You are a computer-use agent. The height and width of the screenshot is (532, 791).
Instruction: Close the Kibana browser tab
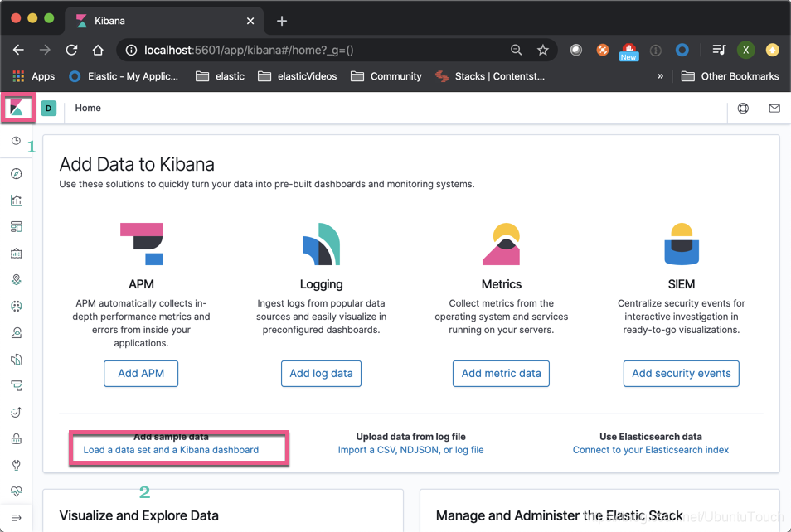(250, 21)
